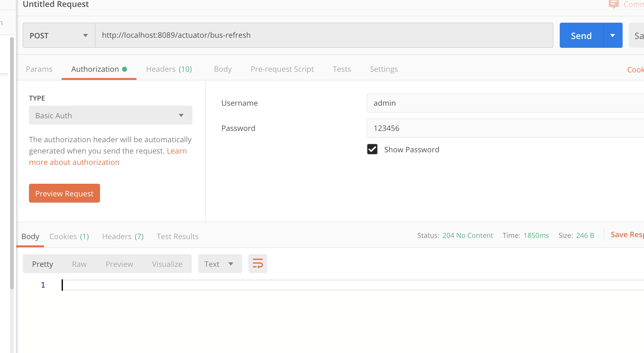Click the blue Send button
Screen dimensions: 644x353
click(581, 35)
